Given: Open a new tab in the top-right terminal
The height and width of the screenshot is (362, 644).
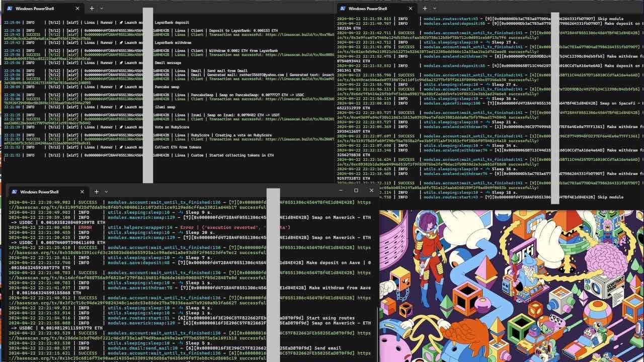Looking at the screenshot, I should coord(424,9).
